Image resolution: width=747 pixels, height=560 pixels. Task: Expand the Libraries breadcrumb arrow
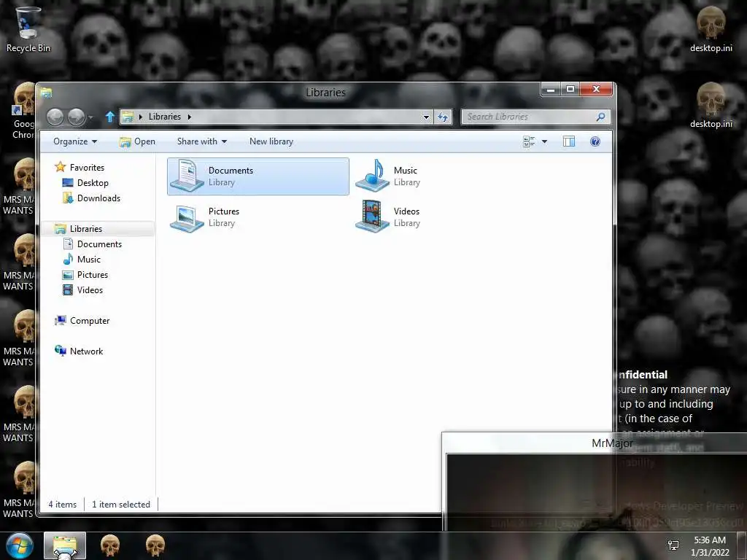(x=189, y=117)
